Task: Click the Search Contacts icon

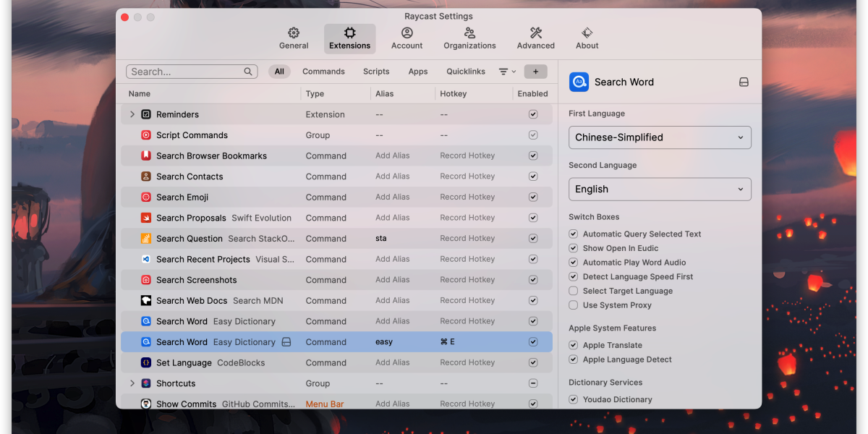Action: coord(146,176)
